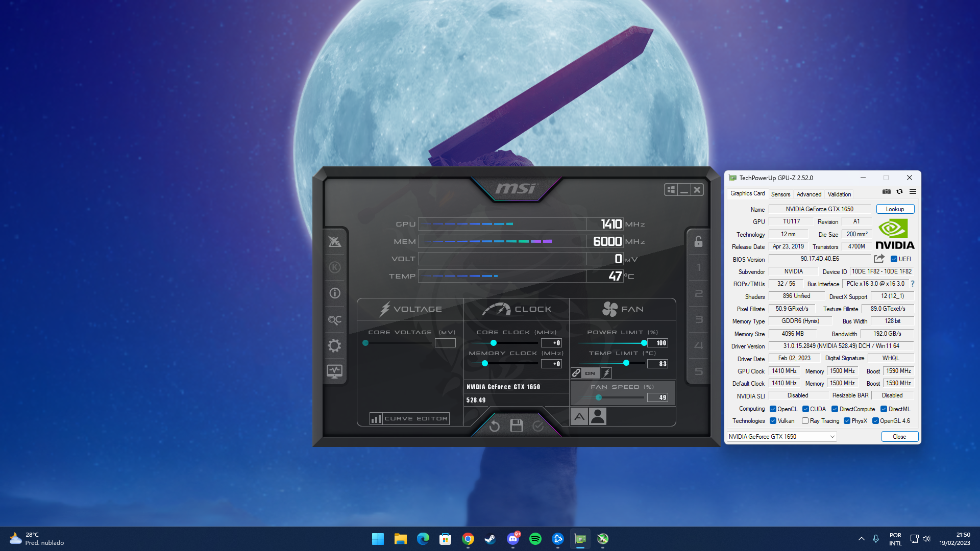Open the information icon in Afterburner sidebar
The height and width of the screenshot is (551, 980).
335,293
